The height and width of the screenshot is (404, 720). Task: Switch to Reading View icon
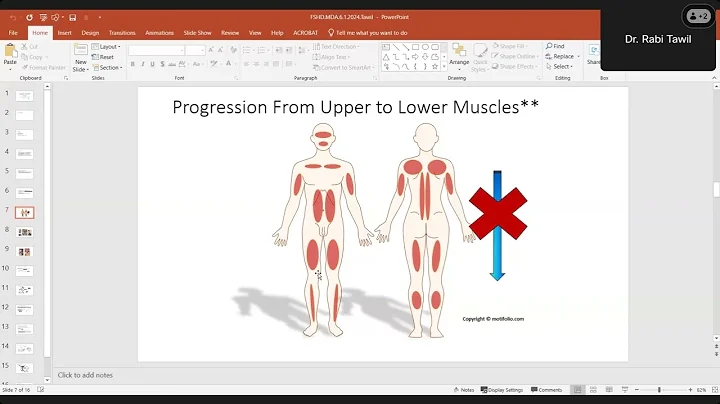609,390
